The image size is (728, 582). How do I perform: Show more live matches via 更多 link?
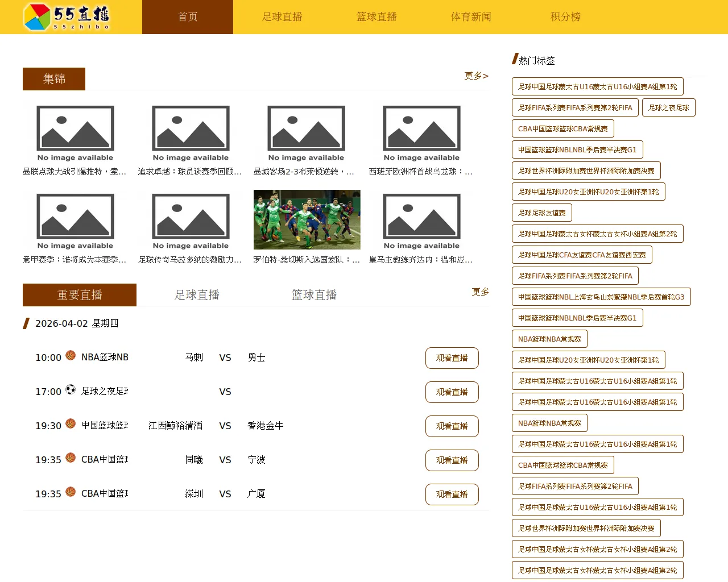tap(480, 292)
